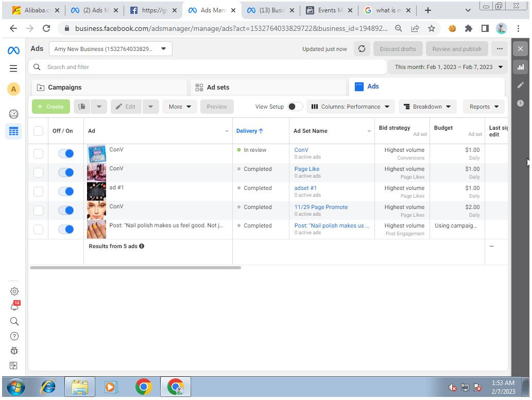Open Internet Explorer from the taskbar

point(48,387)
